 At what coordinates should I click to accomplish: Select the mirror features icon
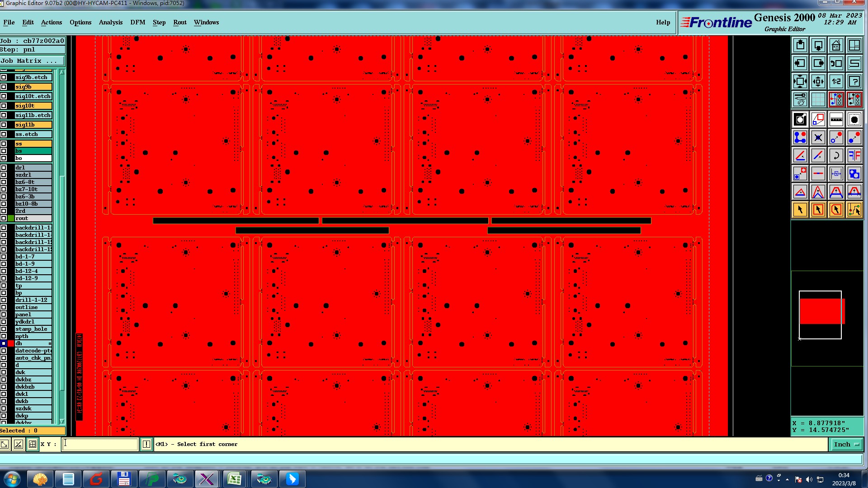pyautogui.click(x=854, y=156)
